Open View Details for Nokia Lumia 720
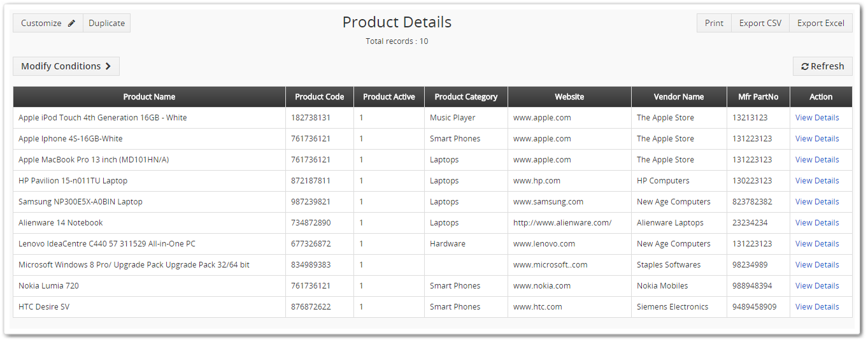The width and height of the screenshot is (868, 342). [x=816, y=286]
